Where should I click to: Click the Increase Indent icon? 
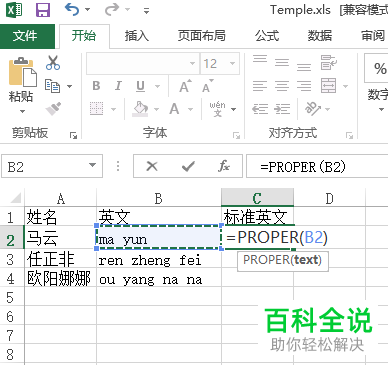click(282, 109)
